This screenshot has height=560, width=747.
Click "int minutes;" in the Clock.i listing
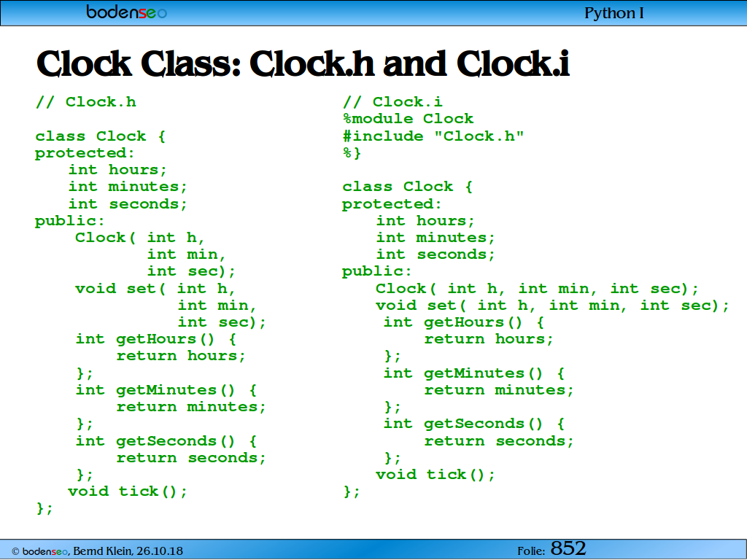click(x=436, y=238)
